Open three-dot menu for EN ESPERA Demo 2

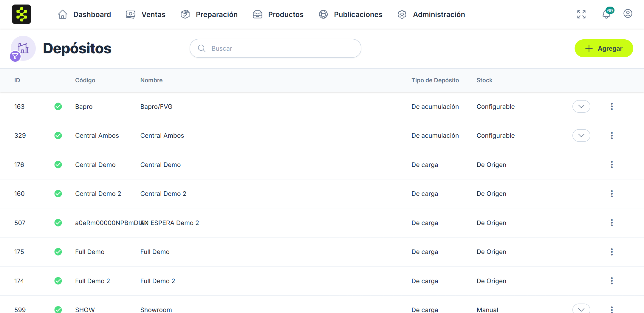coord(612,223)
